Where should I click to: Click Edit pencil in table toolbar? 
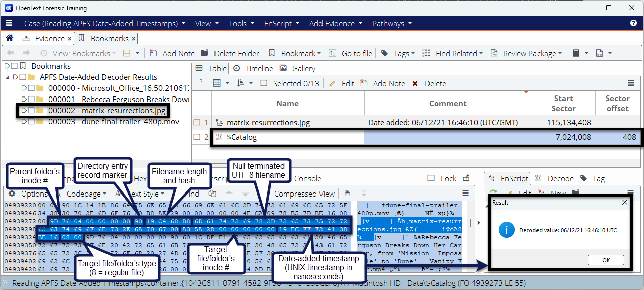pos(332,83)
